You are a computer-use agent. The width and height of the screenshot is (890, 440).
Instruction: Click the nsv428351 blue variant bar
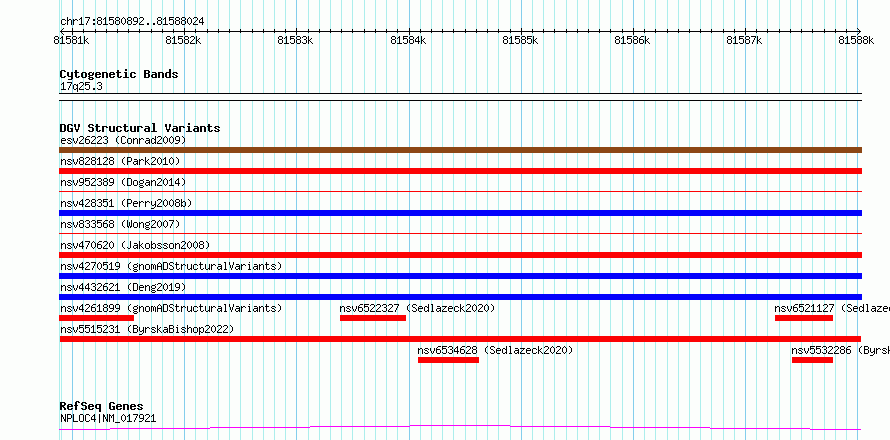coord(460,213)
